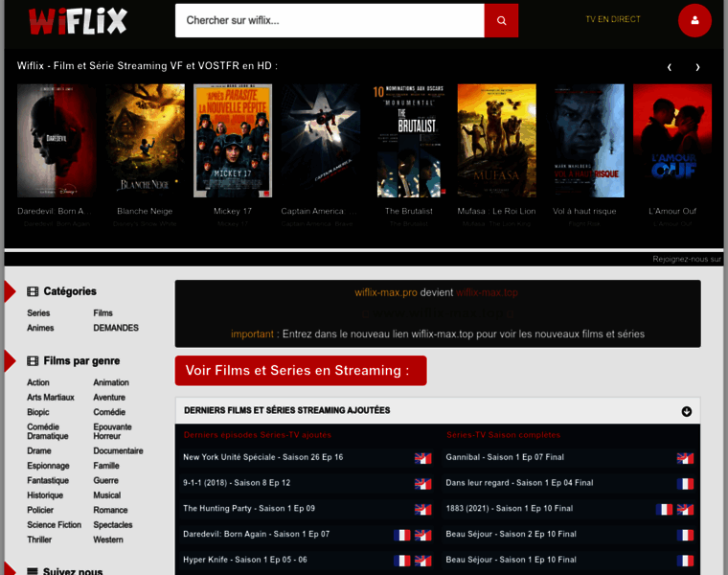Browse Guerre genre
Viewport: 728px width, 575px height.
[x=106, y=481]
